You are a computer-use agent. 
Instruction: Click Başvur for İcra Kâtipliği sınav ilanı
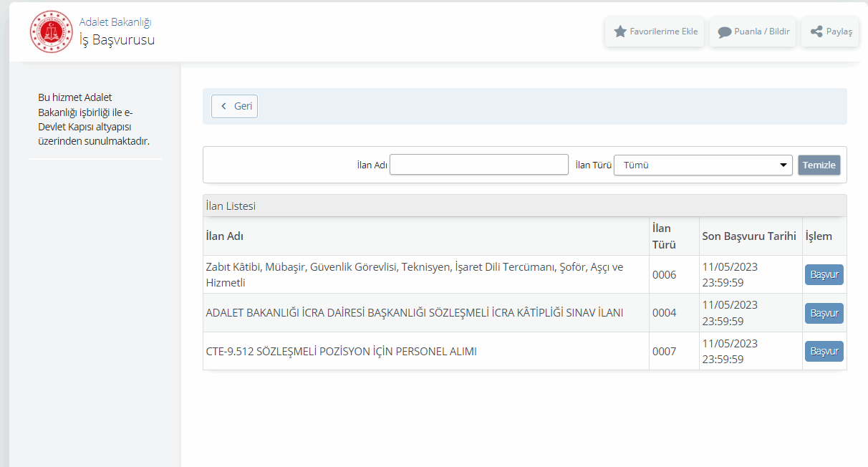[x=824, y=313]
